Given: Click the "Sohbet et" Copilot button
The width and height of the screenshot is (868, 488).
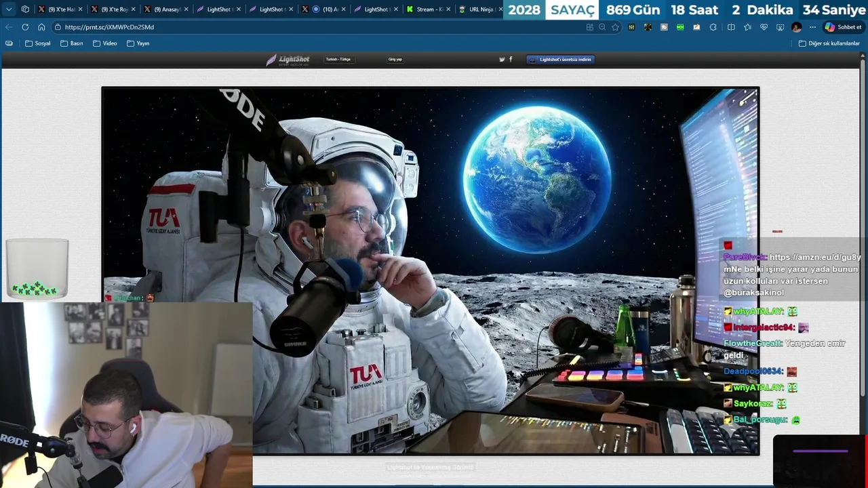Looking at the screenshot, I should pos(843,27).
